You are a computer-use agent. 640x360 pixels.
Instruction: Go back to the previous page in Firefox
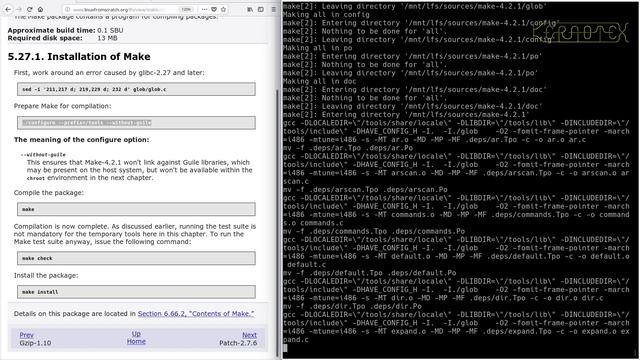click(8, 9)
